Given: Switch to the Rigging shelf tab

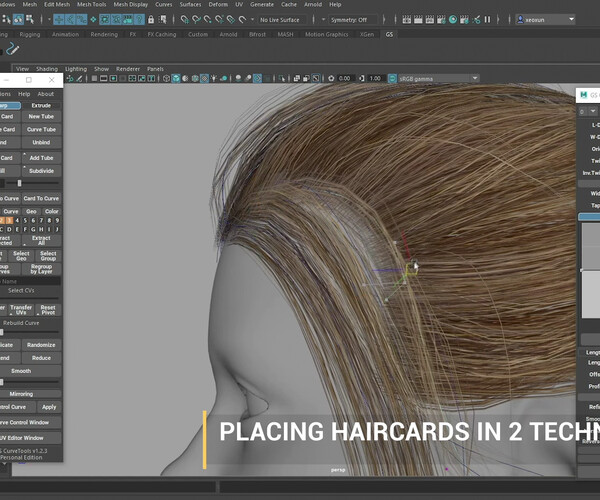Looking at the screenshot, I should click(x=29, y=34).
